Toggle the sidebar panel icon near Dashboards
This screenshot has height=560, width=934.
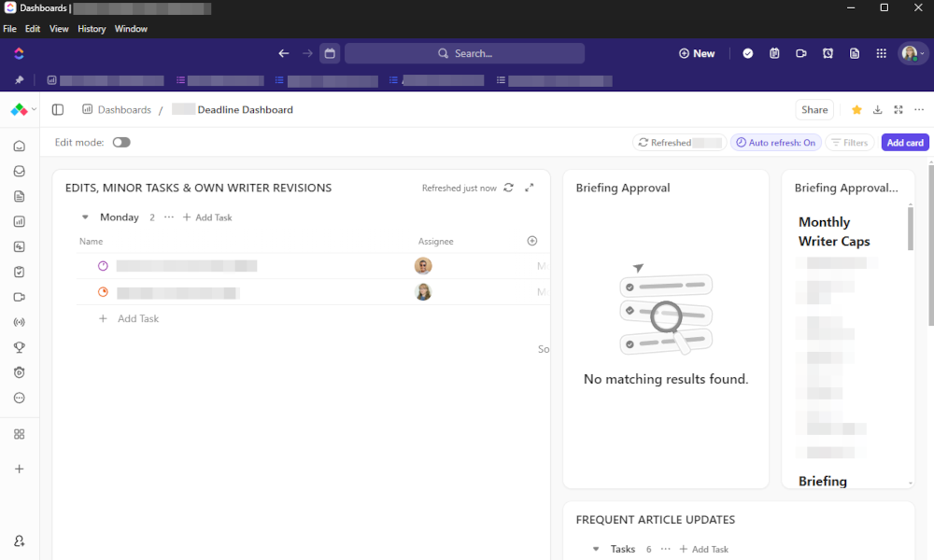tap(58, 109)
